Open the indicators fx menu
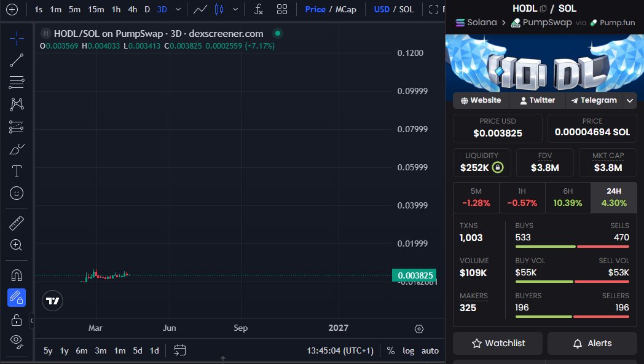 click(258, 9)
